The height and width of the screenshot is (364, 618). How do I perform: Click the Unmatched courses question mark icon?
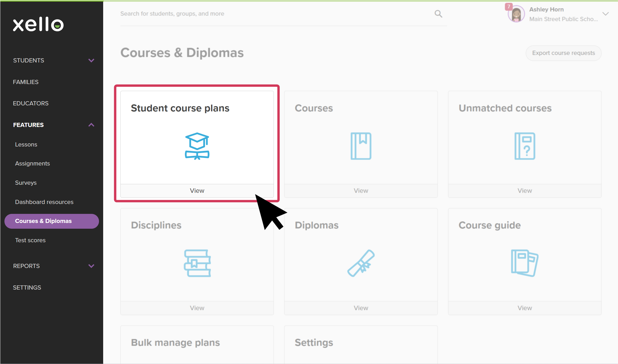525,146
